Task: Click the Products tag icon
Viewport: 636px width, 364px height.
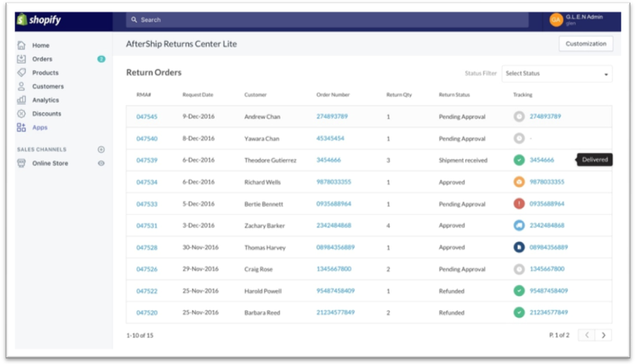Action: click(x=21, y=73)
